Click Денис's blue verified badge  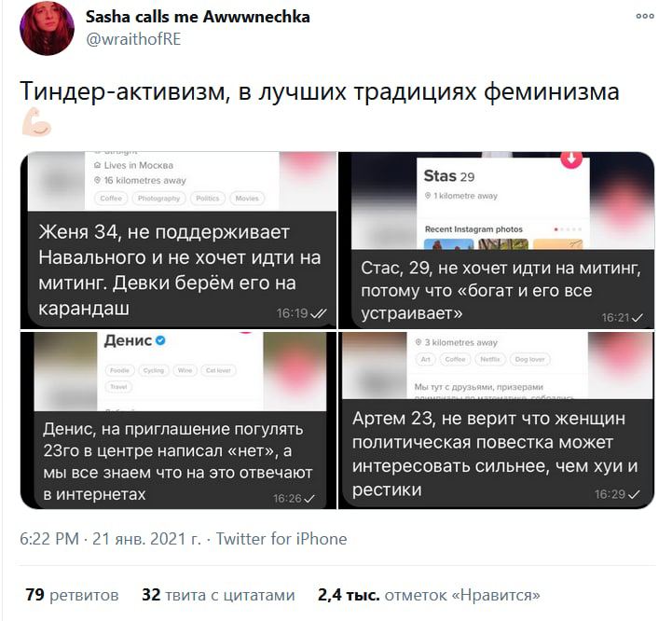click(x=160, y=340)
